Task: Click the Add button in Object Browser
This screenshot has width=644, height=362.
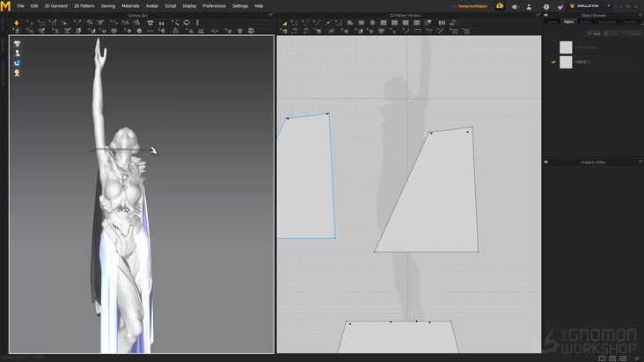Action: [596, 33]
